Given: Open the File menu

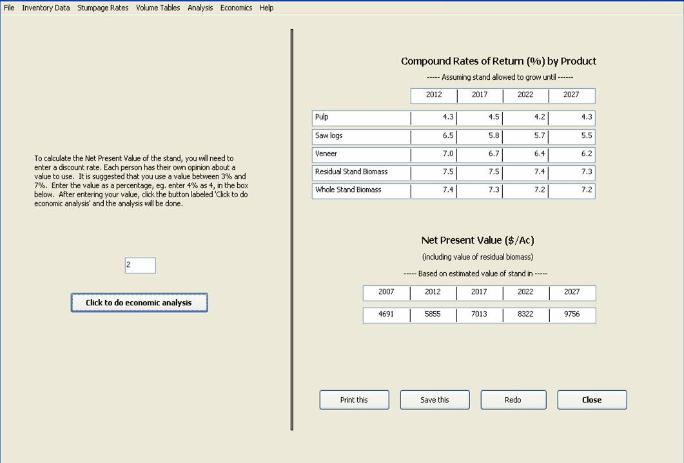Looking at the screenshot, I should coord(9,7).
